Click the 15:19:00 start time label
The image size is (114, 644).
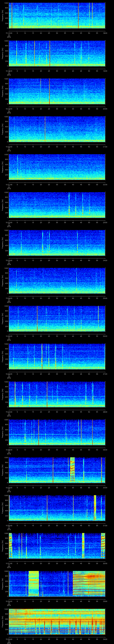coord(9,109)
